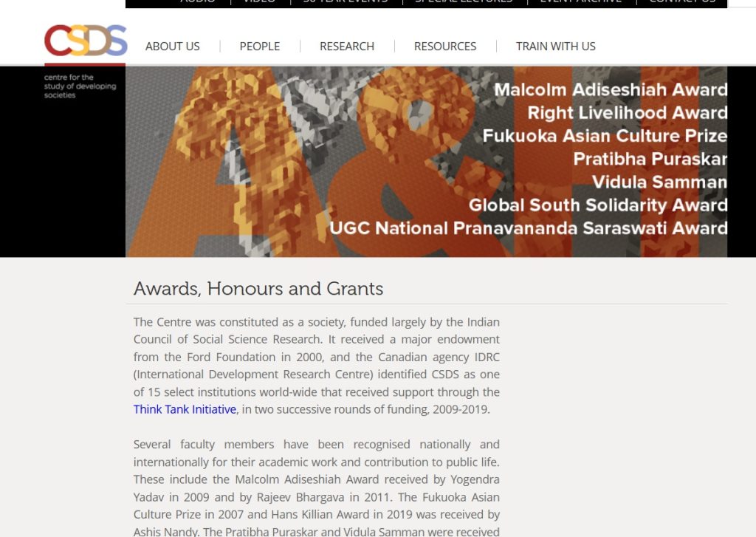Click the centre for study tagline

pos(80,86)
